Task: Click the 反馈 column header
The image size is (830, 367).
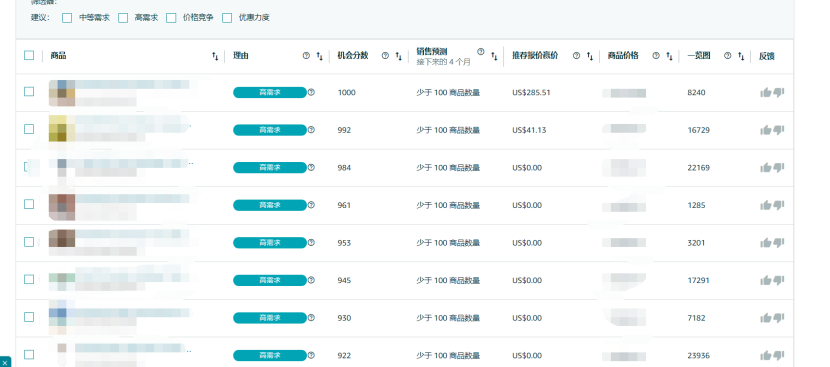Action: [x=766, y=56]
